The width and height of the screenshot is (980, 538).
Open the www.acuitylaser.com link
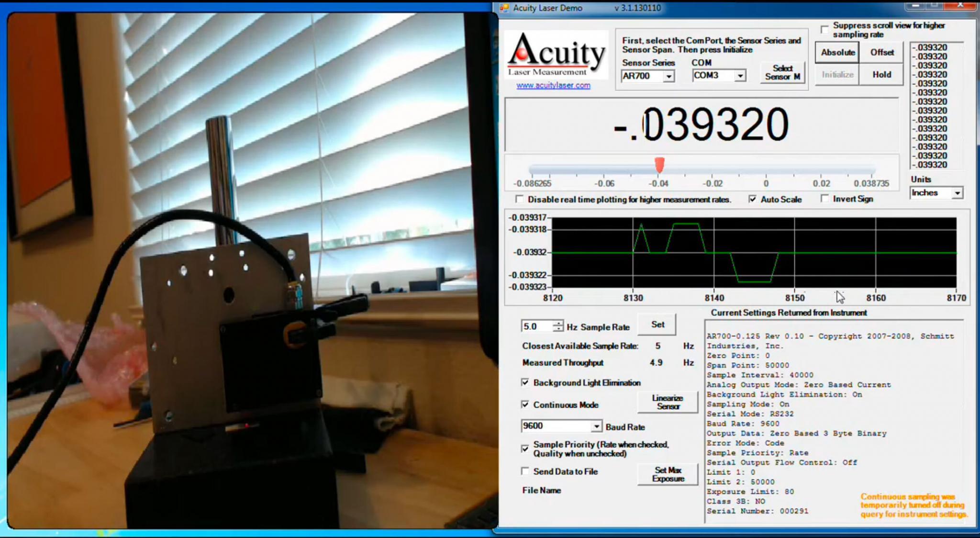553,85
